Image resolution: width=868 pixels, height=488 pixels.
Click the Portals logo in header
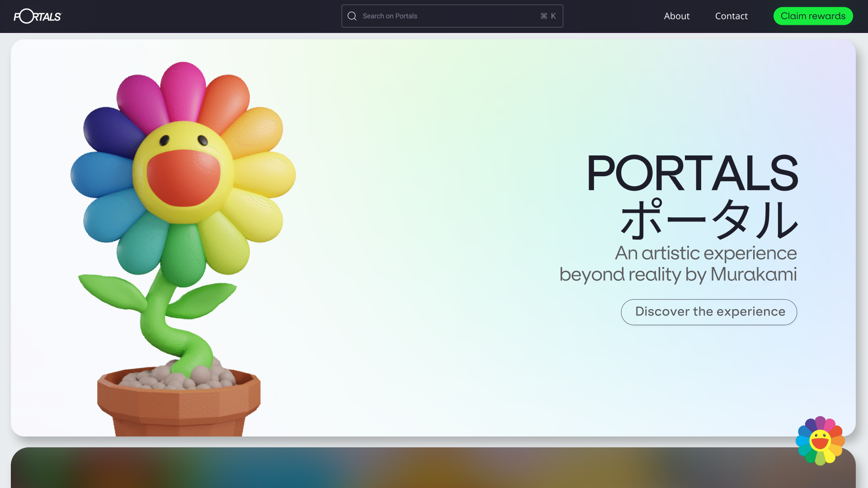click(x=37, y=16)
